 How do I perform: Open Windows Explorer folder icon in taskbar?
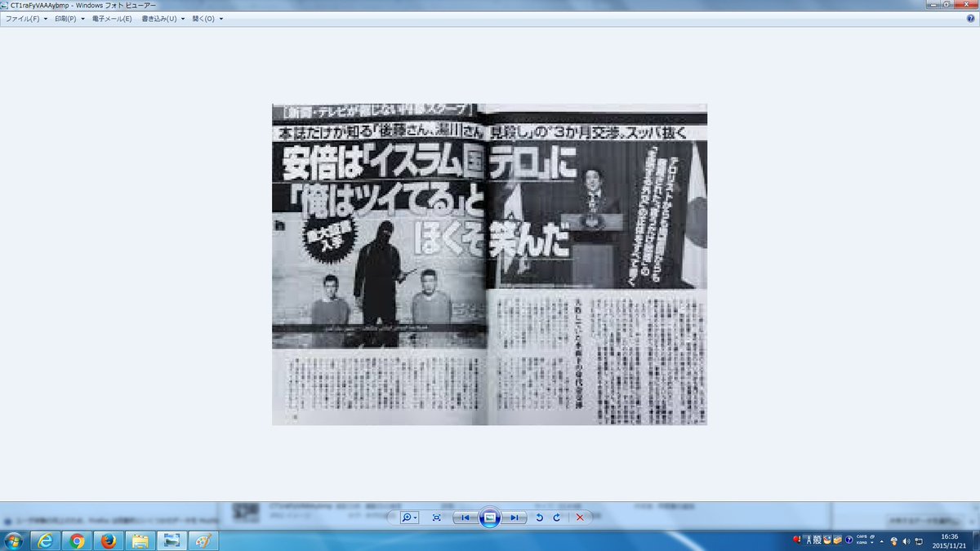[140, 540]
